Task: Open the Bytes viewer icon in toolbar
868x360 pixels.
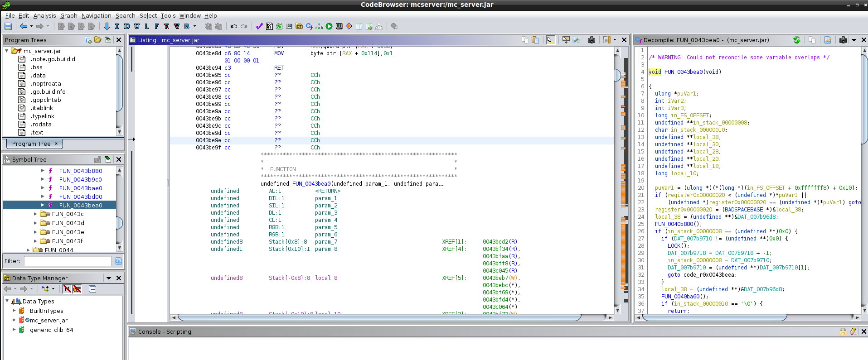Action: click(269, 26)
